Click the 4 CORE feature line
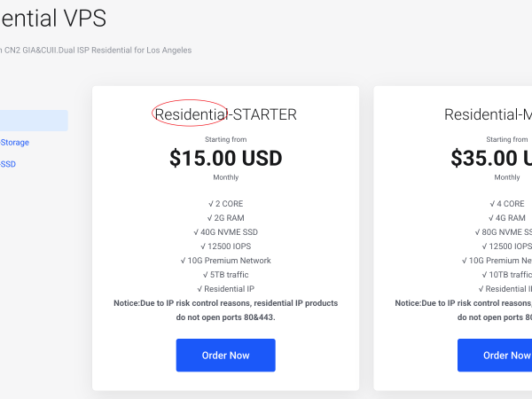This screenshot has width=532, height=399. 507,204
